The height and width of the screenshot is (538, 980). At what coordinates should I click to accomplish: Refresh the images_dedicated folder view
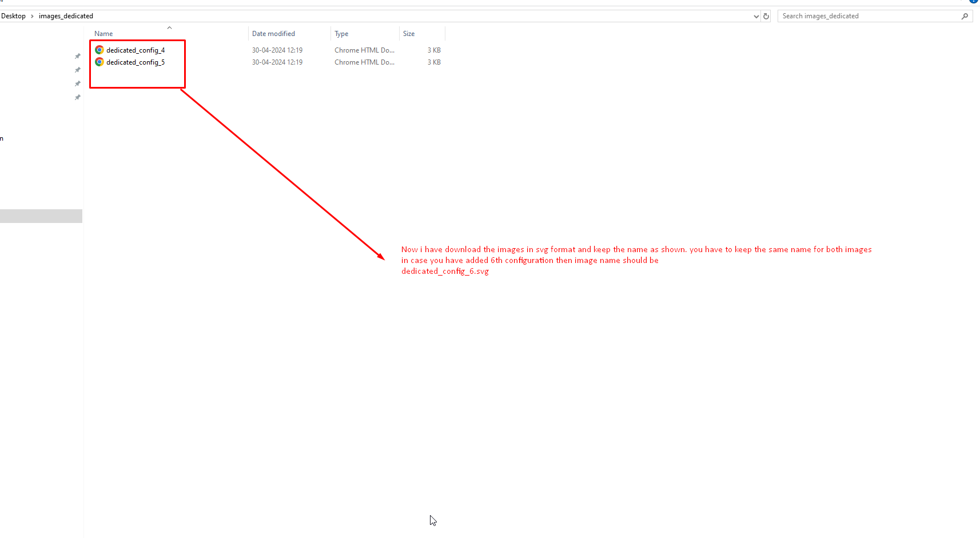766,16
